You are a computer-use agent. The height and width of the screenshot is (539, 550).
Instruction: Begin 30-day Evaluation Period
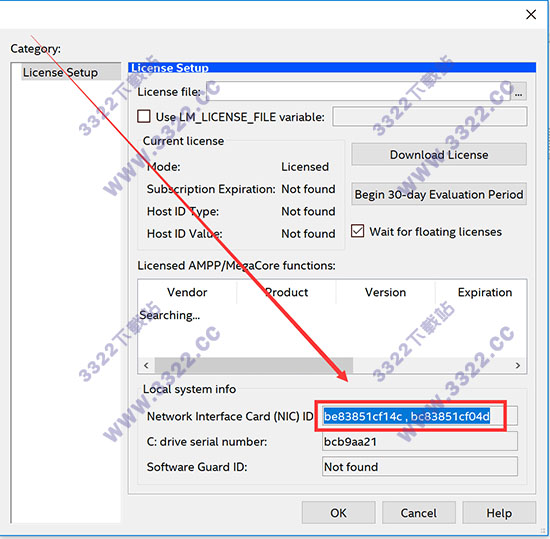tap(439, 194)
